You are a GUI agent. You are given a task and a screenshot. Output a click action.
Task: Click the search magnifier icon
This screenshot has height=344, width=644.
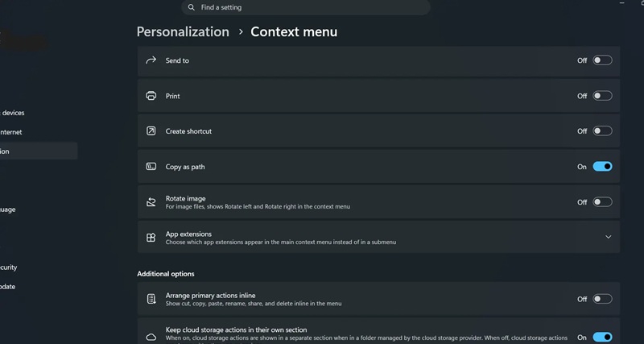pyautogui.click(x=192, y=7)
